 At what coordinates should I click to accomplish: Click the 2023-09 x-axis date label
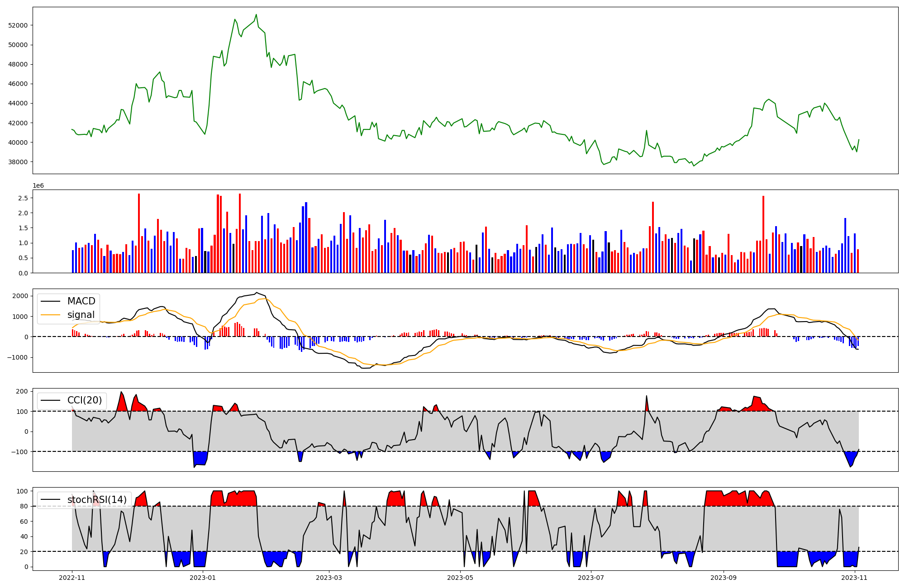point(724,578)
